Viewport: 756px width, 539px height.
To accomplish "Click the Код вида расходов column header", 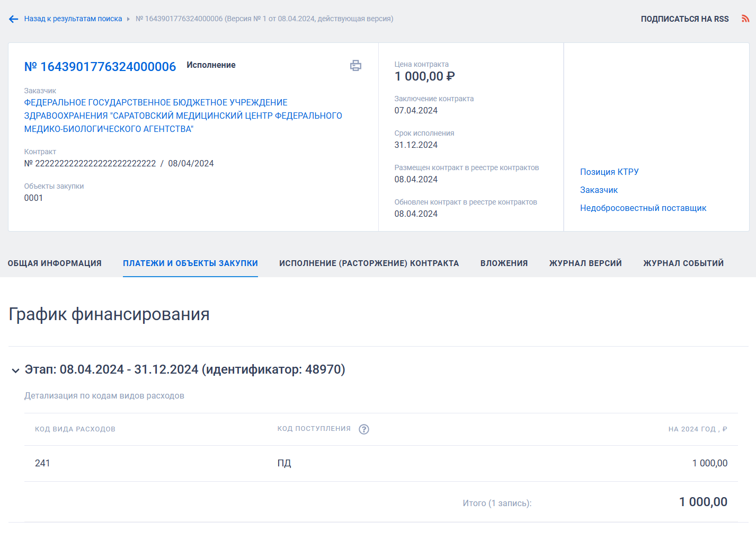I will point(75,429).
